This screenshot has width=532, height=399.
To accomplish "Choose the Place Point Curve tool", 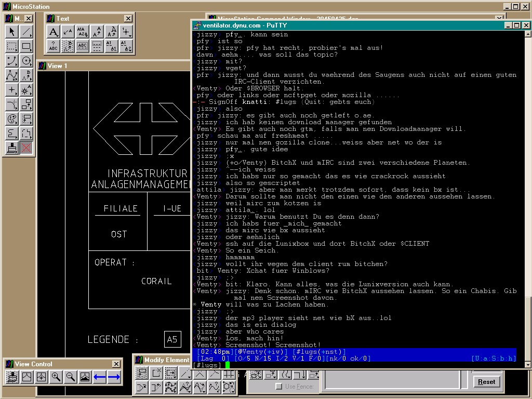I will [12, 75].
